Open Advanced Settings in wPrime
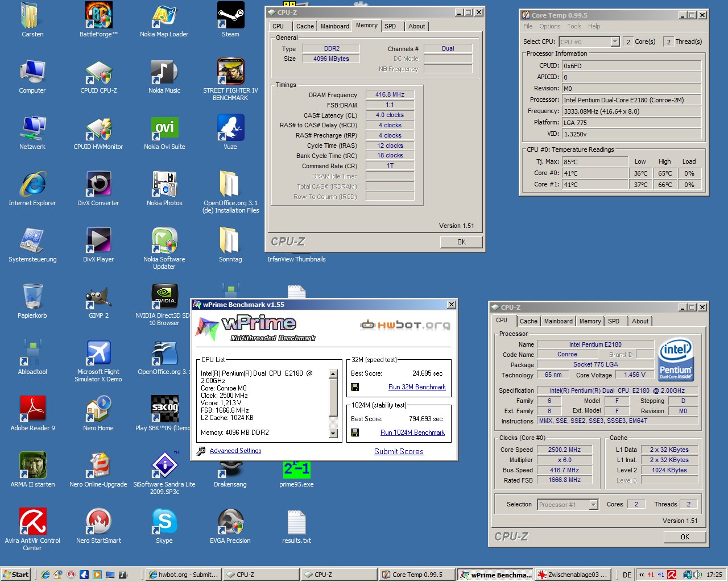Screen dimensions: 728x582 (235, 451)
